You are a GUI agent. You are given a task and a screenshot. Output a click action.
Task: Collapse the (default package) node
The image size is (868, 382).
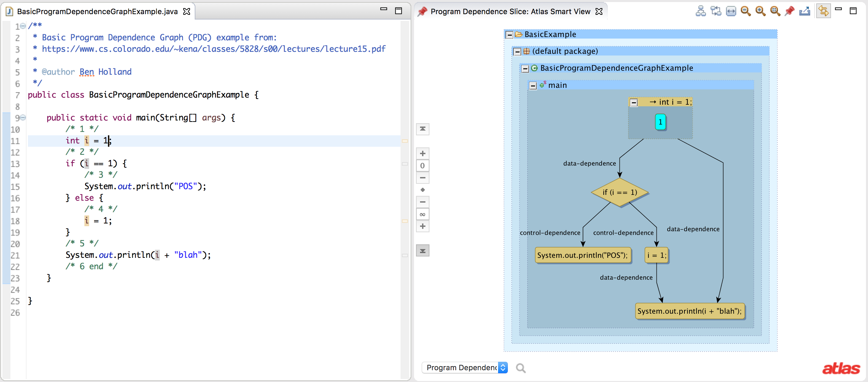point(517,51)
